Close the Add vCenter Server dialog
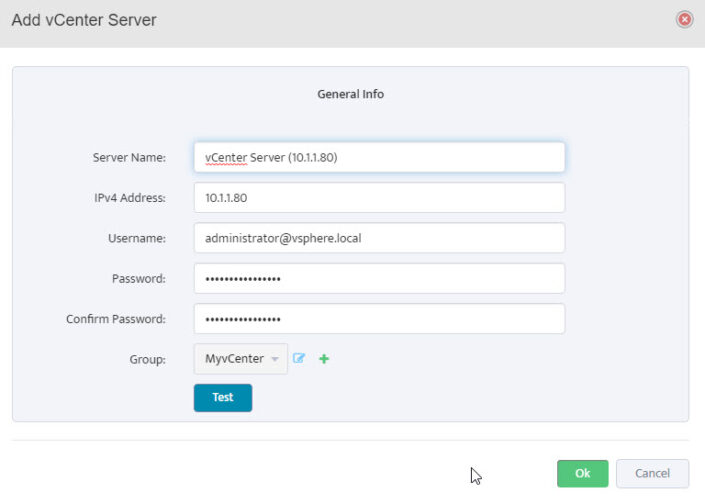Screen dimensions: 705x504 pos(684,20)
